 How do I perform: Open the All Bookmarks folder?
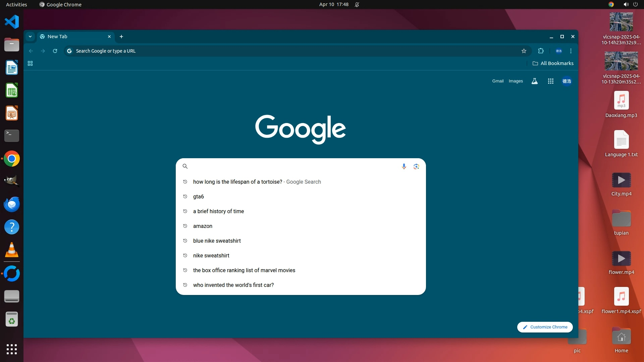[553, 63]
